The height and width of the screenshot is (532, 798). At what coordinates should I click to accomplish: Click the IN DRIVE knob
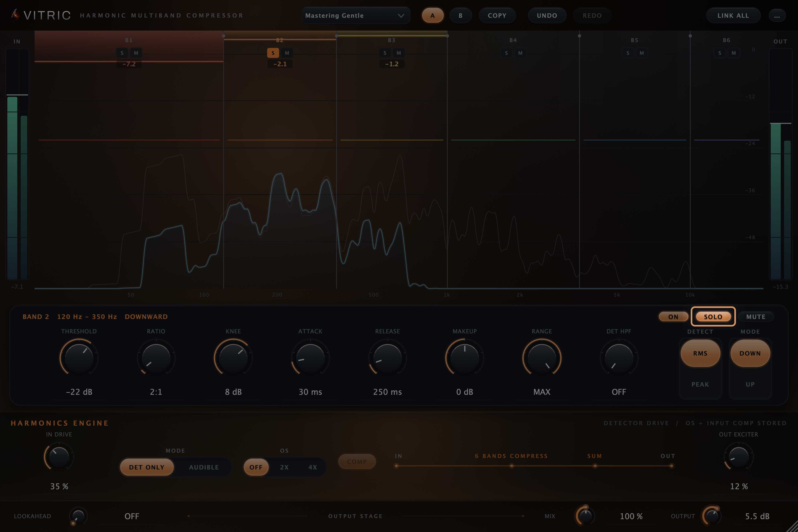pyautogui.click(x=59, y=457)
